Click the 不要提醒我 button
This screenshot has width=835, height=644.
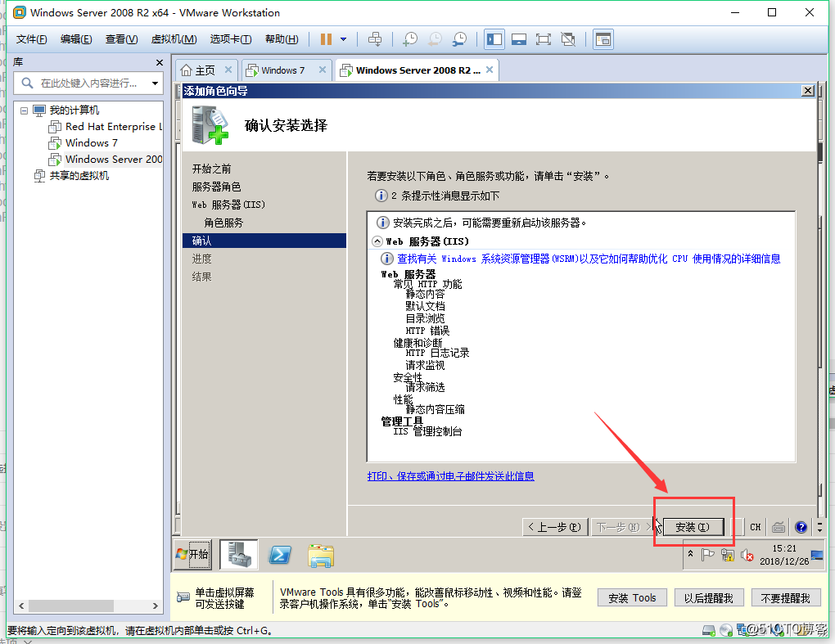[x=785, y=598]
